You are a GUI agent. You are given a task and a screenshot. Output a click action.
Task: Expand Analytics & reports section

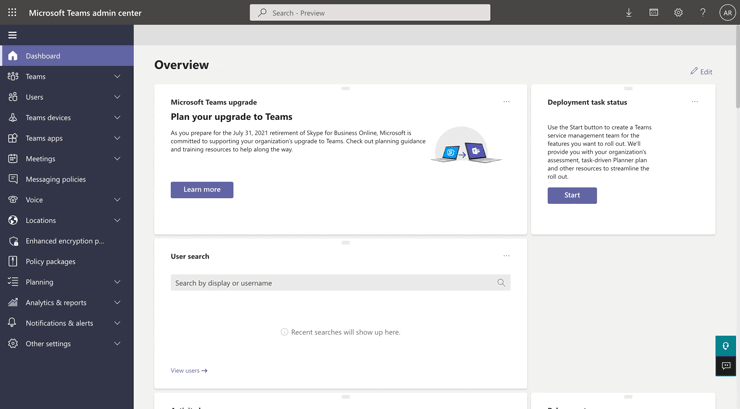pyautogui.click(x=117, y=302)
